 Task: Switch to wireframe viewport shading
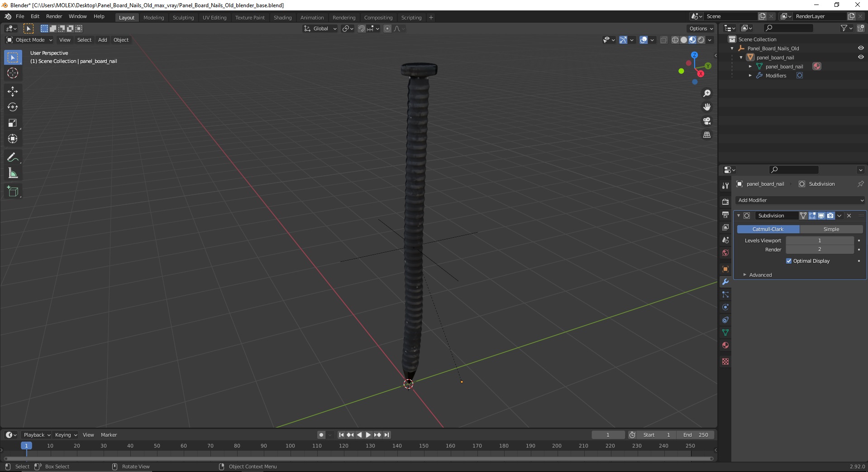click(x=675, y=40)
